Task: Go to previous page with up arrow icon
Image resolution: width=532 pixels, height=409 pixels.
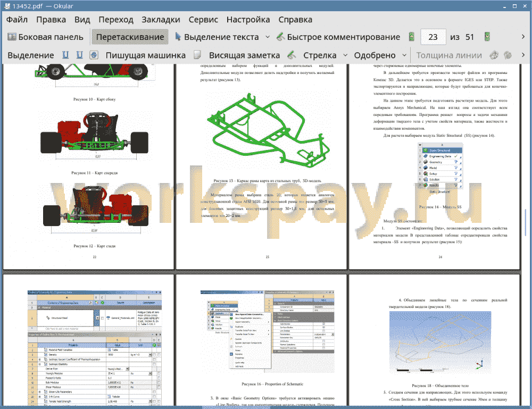Action: 412,37
